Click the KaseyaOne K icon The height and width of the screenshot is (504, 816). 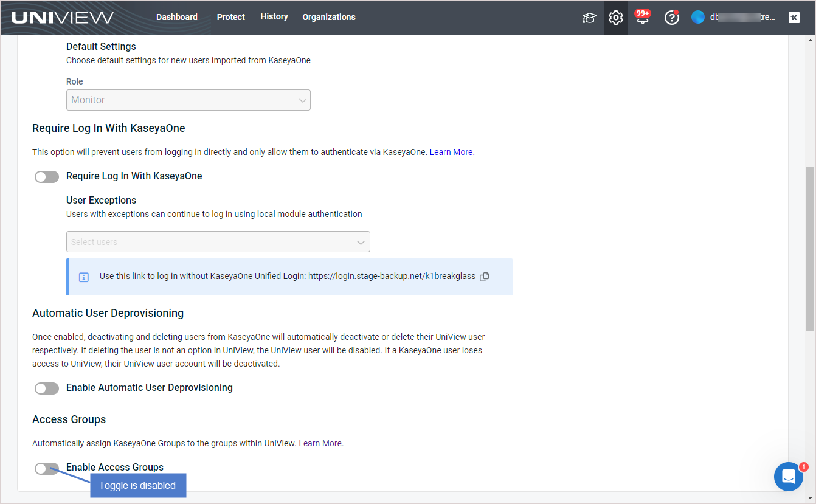pos(794,18)
